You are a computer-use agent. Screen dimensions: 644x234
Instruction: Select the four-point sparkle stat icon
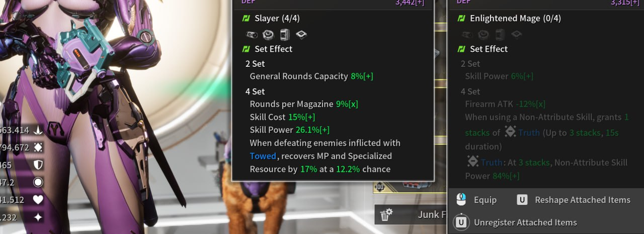tap(38, 217)
